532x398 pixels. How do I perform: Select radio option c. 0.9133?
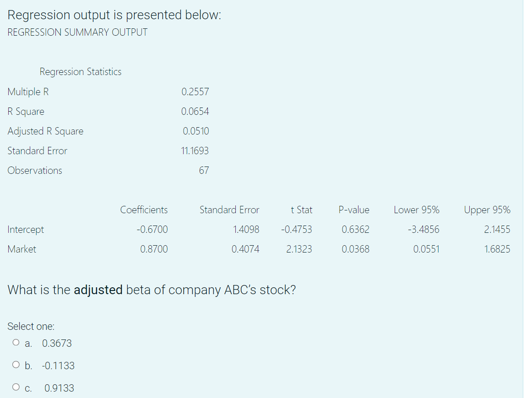[x=16, y=387]
